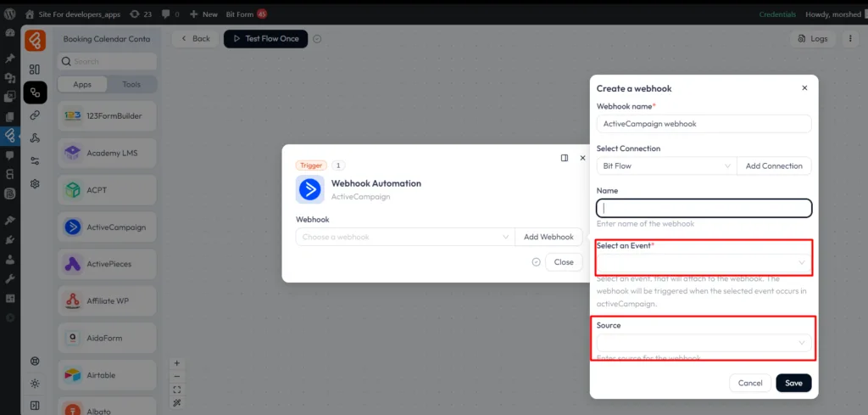The width and height of the screenshot is (868, 415).
Task: Click the Name input field
Action: (x=704, y=208)
